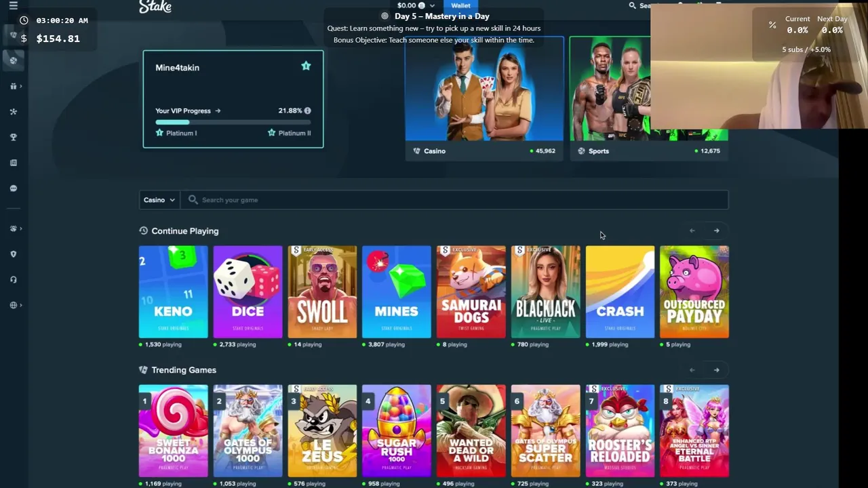This screenshot has width=868, height=488.
Task: Open the hamburger menu in the sidebar
Action: click(13, 5)
